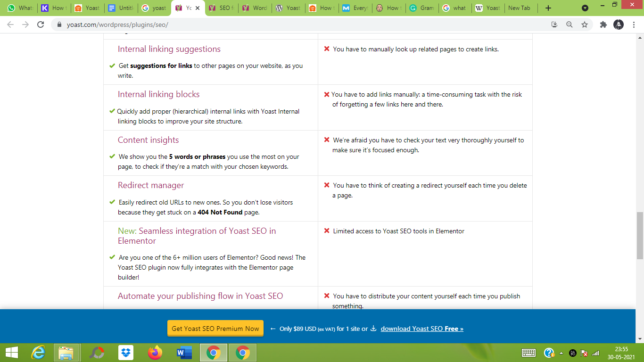The height and width of the screenshot is (362, 644).
Task: Click the install app icon in address bar
Action: coord(554,25)
